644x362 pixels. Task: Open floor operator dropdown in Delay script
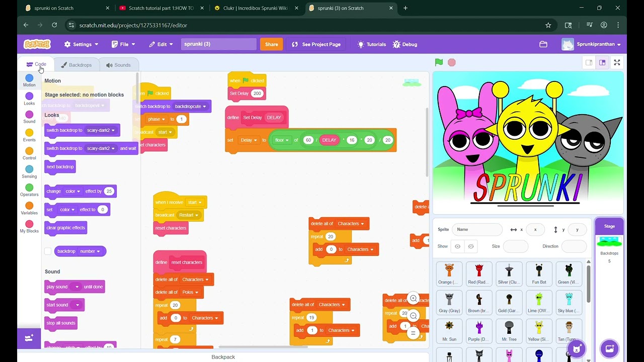pyautogui.click(x=282, y=140)
